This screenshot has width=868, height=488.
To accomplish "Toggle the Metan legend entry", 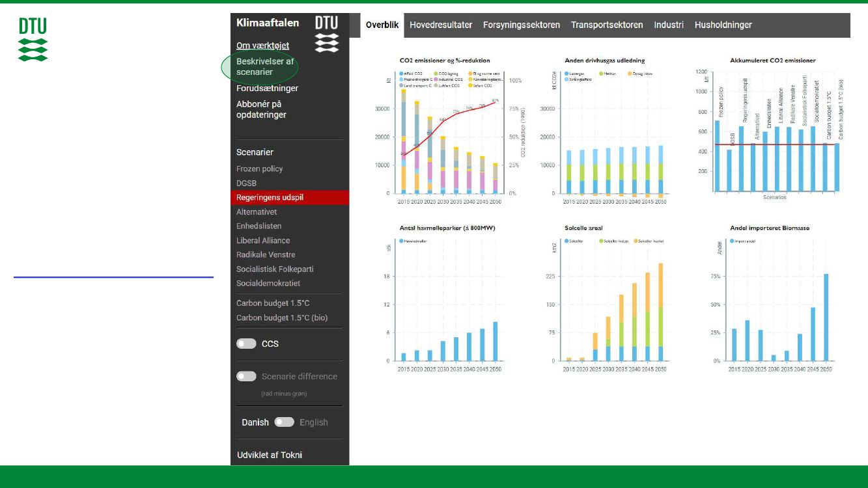I will click(608, 74).
